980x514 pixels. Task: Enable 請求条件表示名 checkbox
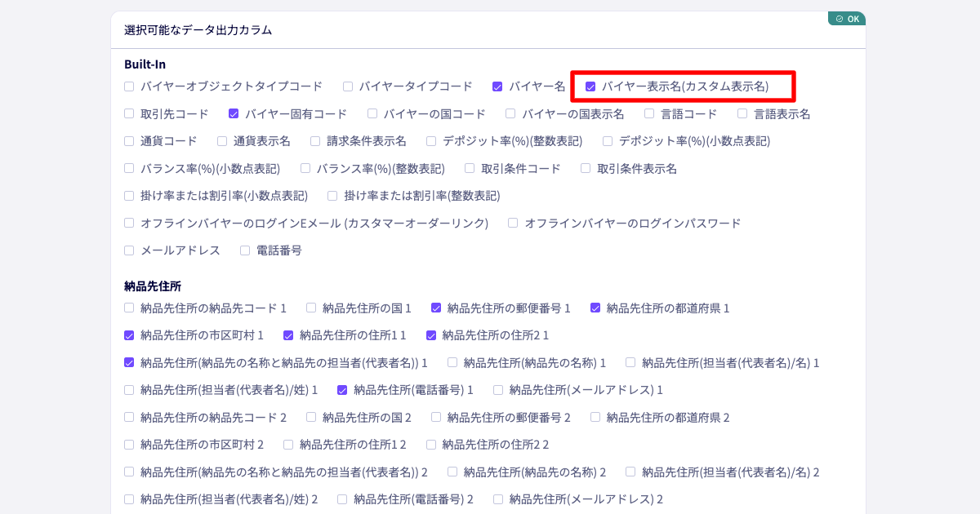pyautogui.click(x=315, y=141)
